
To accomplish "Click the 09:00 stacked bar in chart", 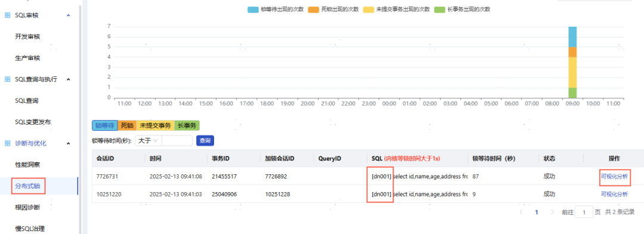I will (x=572, y=62).
